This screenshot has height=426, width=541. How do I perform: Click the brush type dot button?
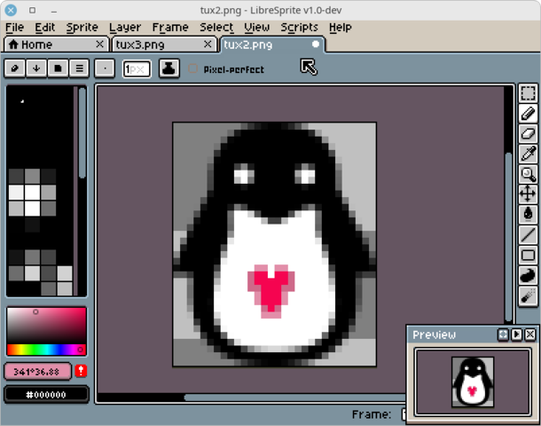click(105, 68)
